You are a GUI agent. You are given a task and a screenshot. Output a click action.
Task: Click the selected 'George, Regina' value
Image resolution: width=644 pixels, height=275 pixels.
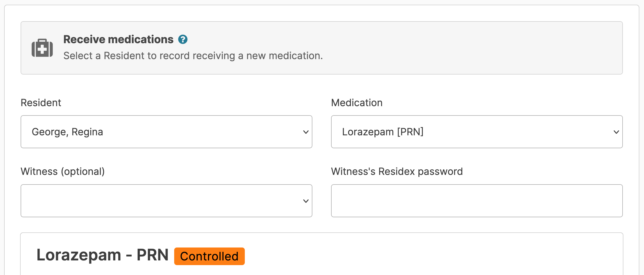click(x=67, y=132)
